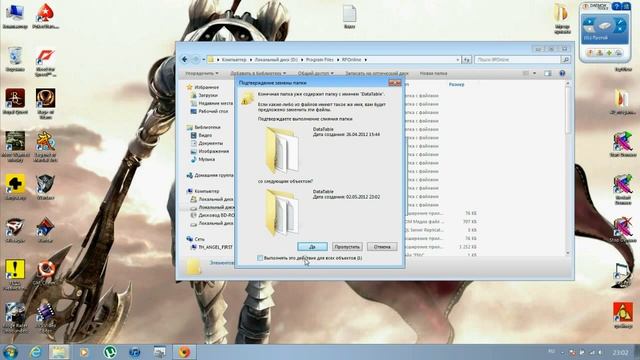The width and height of the screenshot is (640, 360).
Task: Select 'Недавние места' in the navigation pane
Action: (213, 103)
